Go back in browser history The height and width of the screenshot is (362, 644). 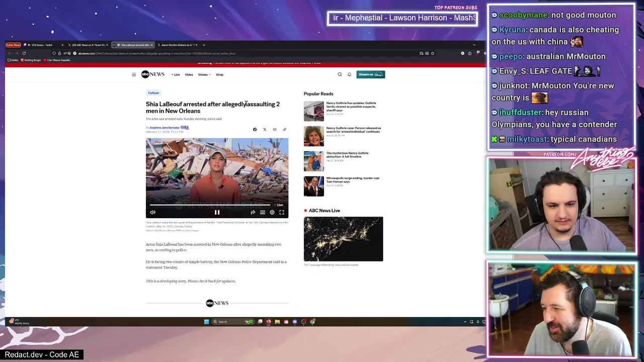click(10, 53)
